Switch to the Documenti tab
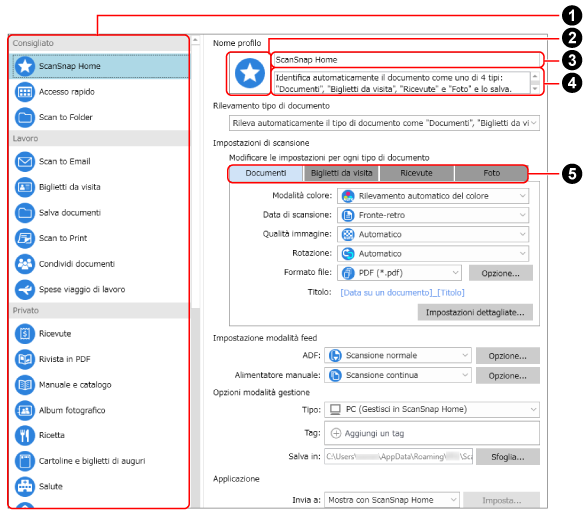Image resolution: width=584 pixels, height=517 pixels. point(266,173)
